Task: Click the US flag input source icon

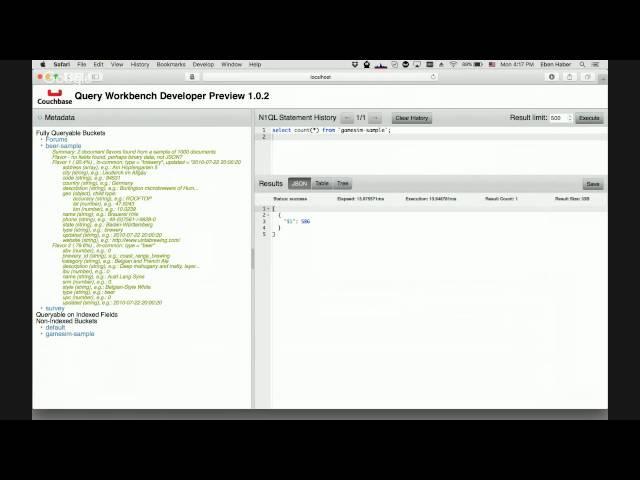Action: coord(492,64)
